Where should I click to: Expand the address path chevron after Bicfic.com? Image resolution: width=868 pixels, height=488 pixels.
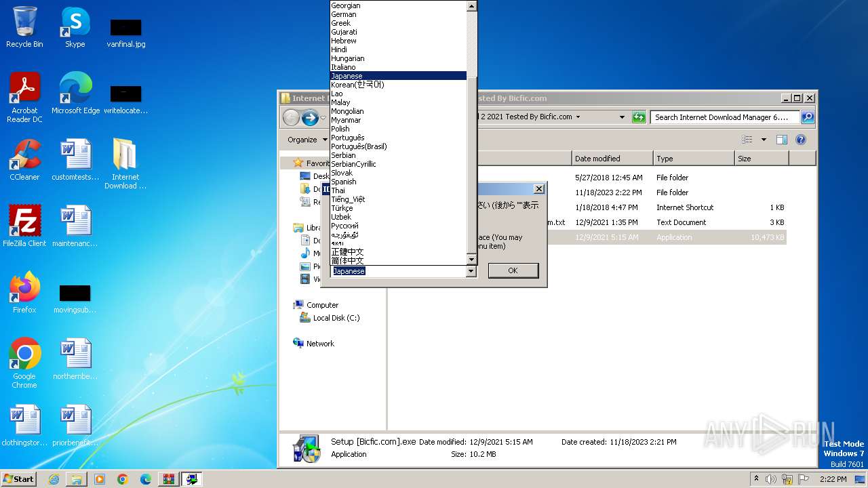[x=578, y=117]
